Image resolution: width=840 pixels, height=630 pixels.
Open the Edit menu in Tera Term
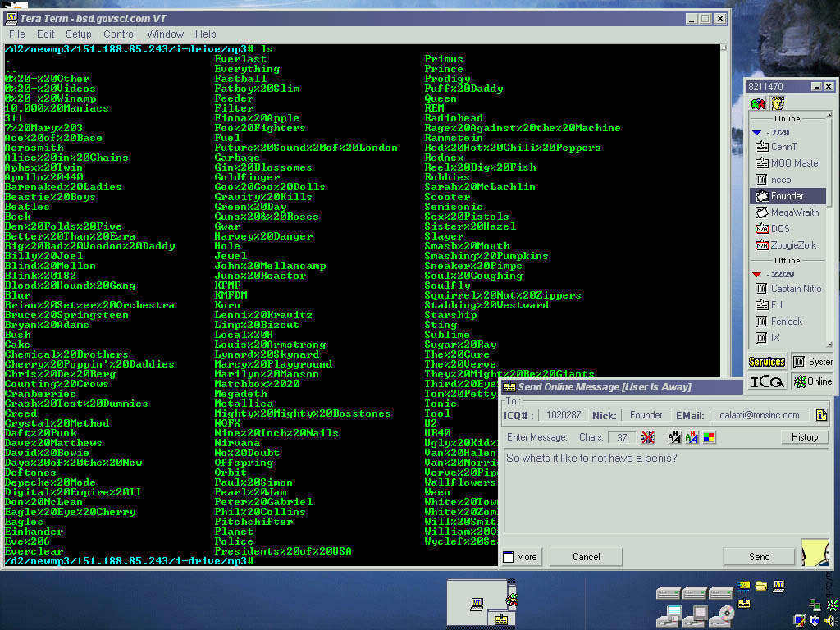click(x=46, y=34)
